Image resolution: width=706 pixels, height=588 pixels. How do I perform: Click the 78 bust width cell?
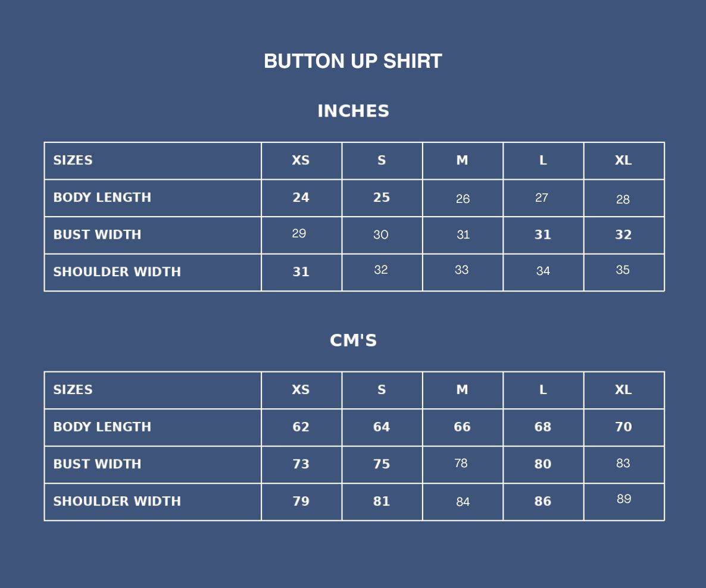pos(461,463)
